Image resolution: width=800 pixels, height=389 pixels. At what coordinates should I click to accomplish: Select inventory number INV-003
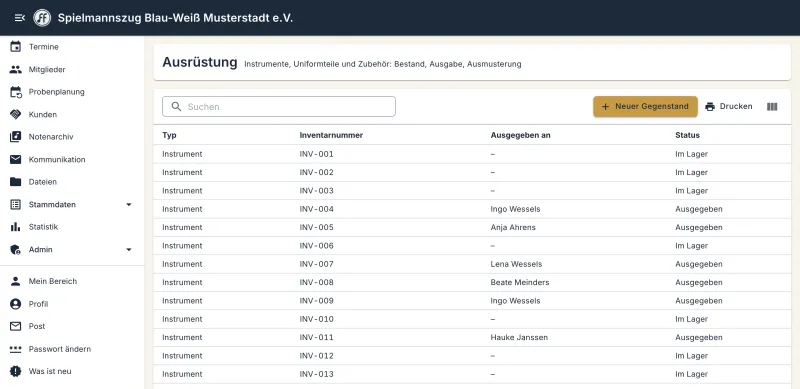pos(316,190)
